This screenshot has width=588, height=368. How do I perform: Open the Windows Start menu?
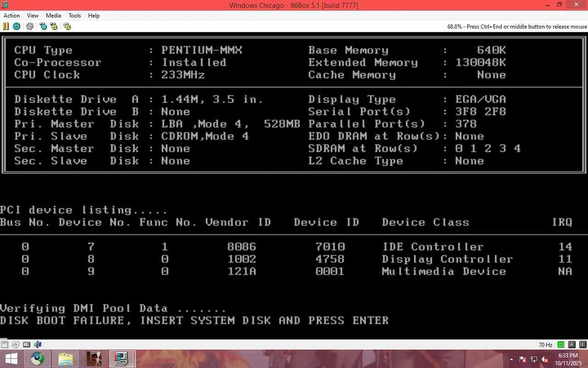[11, 359]
